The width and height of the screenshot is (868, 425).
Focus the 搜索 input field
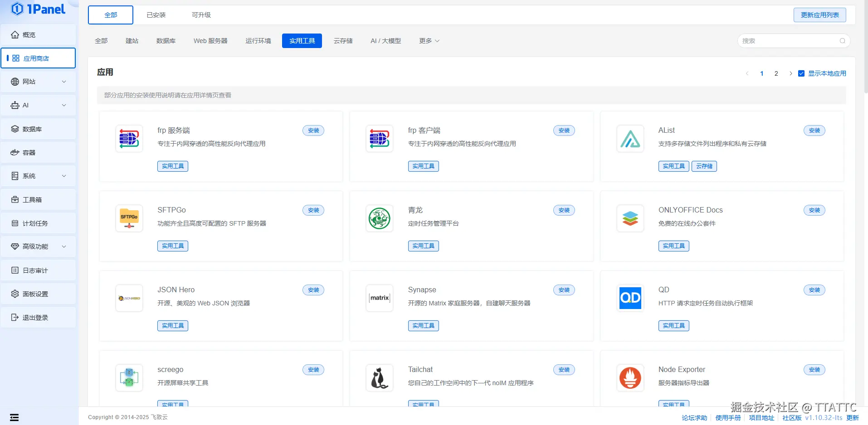point(794,41)
